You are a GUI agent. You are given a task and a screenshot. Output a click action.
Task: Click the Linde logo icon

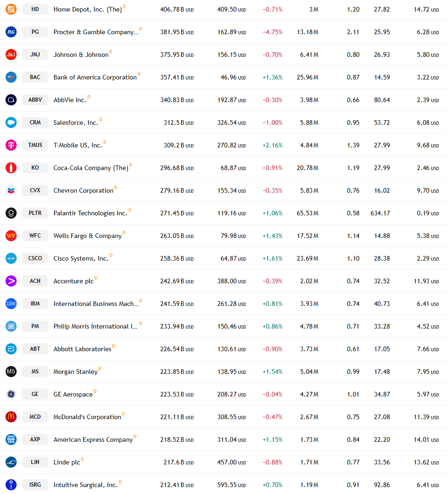tap(11, 462)
